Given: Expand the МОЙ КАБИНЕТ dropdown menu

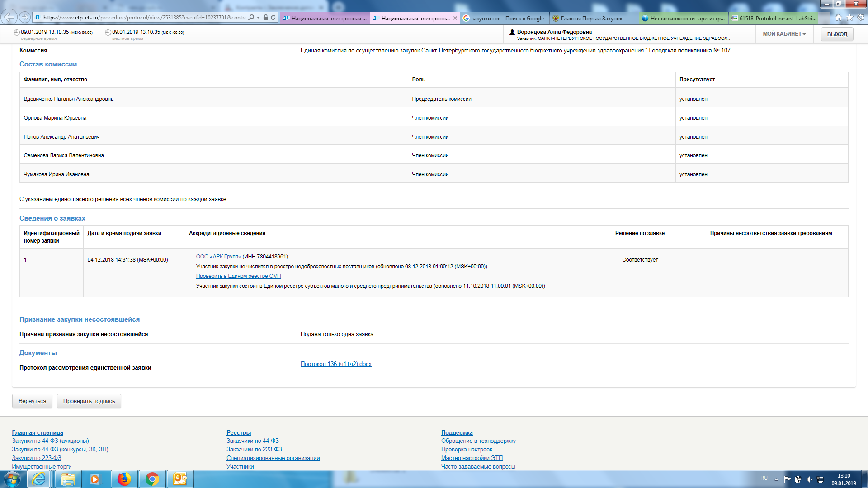Looking at the screenshot, I should (x=784, y=34).
